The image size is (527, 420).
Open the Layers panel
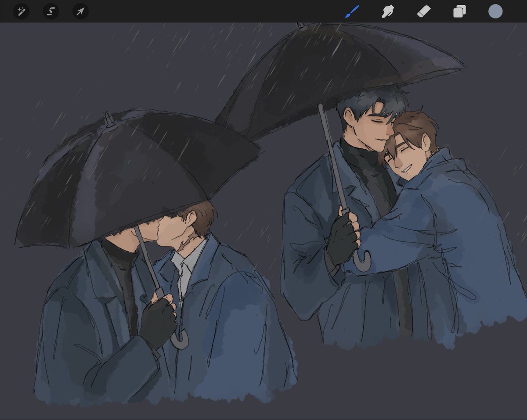(459, 11)
